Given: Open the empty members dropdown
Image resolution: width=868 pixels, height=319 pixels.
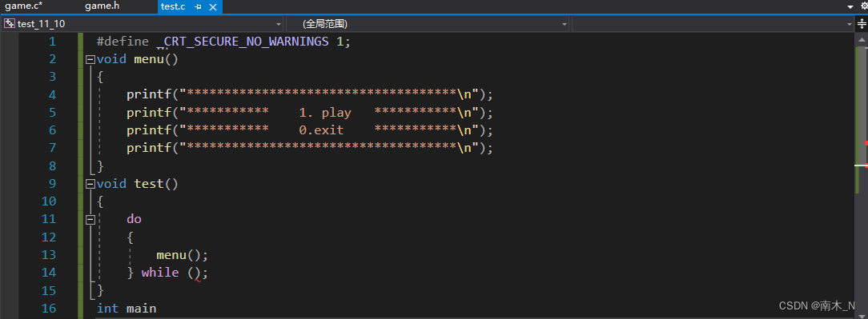Looking at the screenshot, I should (x=850, y=24).
